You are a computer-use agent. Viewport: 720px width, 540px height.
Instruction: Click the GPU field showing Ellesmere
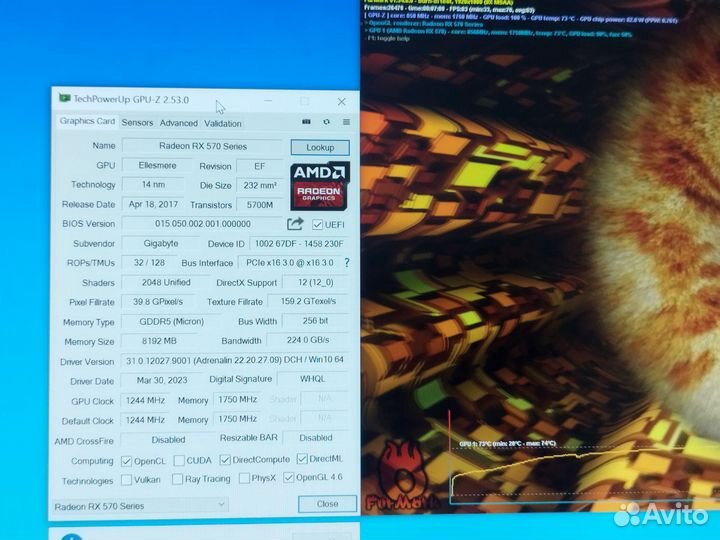click(157, 165)
